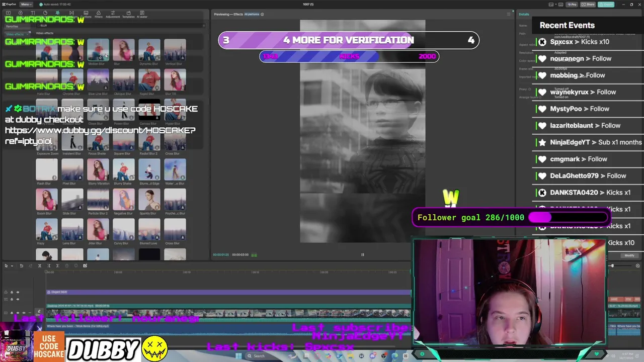The image size is (644, 362).
Task: Download the Slide Blur effect
Action: (80, 207)
